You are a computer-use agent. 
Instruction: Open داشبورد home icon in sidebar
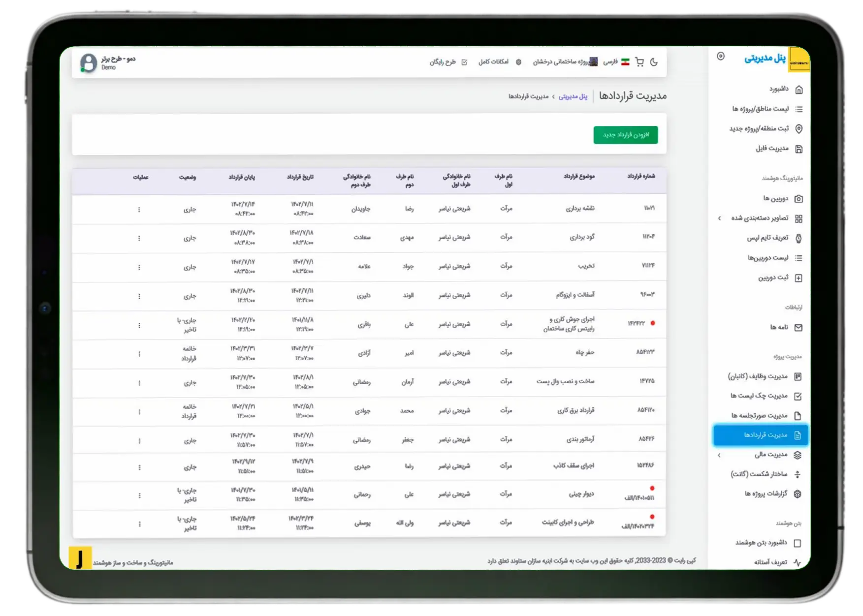[x=799, y=90]
